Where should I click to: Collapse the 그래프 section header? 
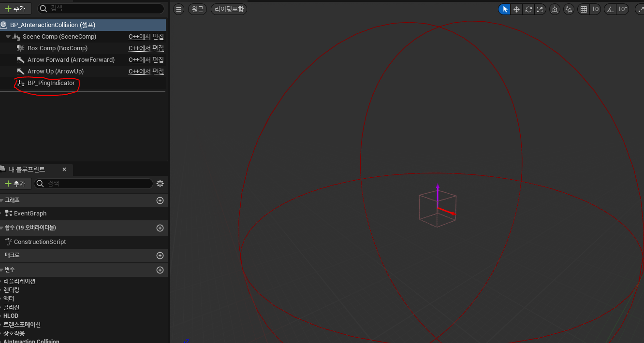pos(84,200)
